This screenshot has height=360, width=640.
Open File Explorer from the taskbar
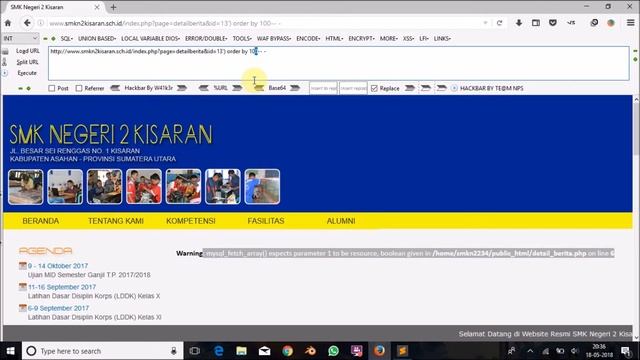tap(241, 351)
